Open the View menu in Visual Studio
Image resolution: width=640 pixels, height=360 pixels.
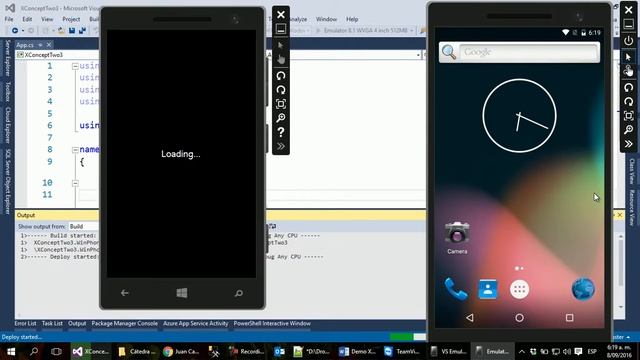point(47,19)
